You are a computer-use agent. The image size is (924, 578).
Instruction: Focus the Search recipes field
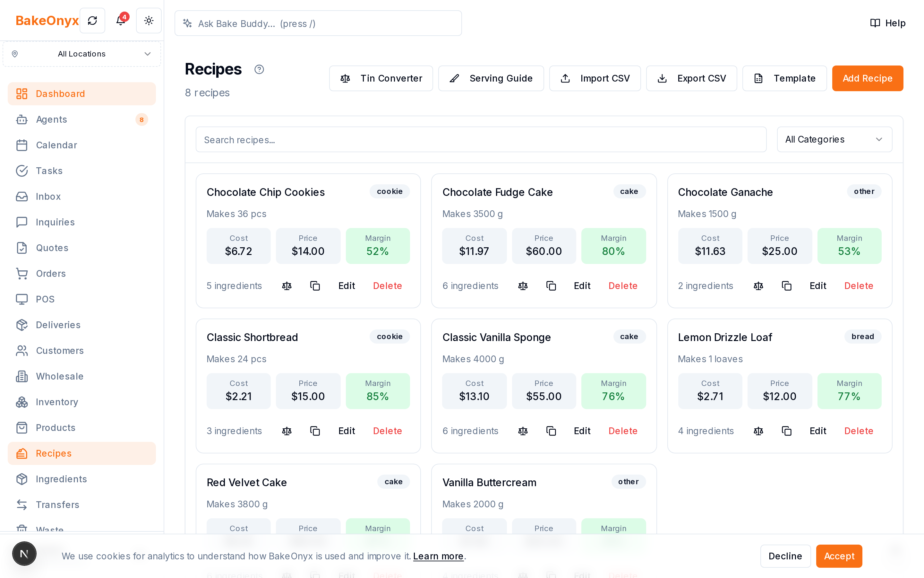(481, 140)
